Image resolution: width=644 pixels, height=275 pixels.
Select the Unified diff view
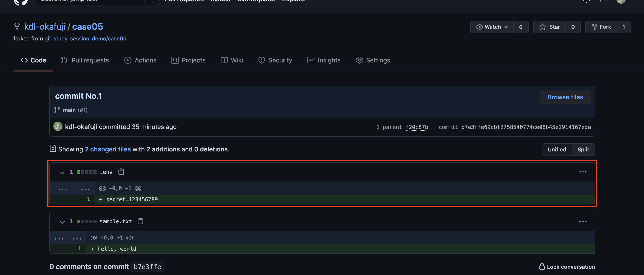pos(557,149)
